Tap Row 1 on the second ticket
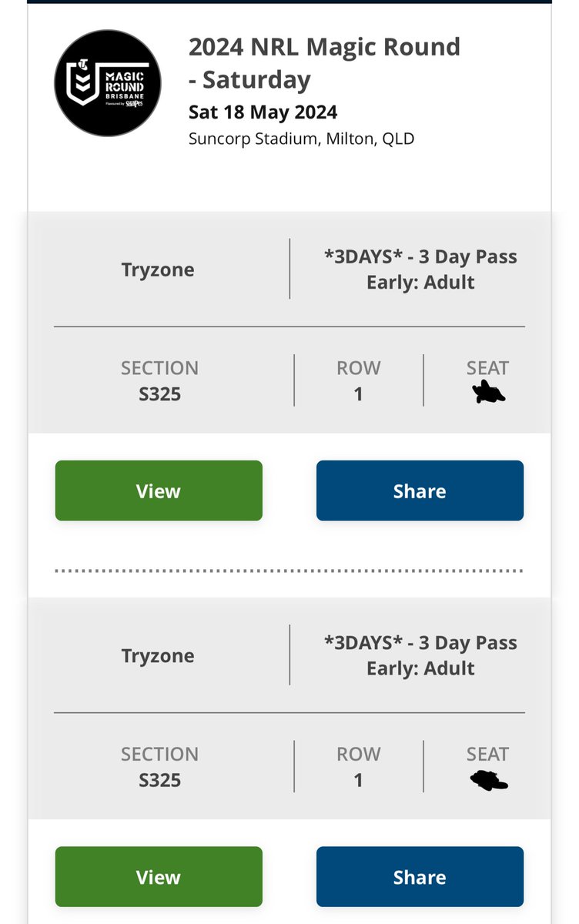 pyautogui.click(x=358, y=766)
